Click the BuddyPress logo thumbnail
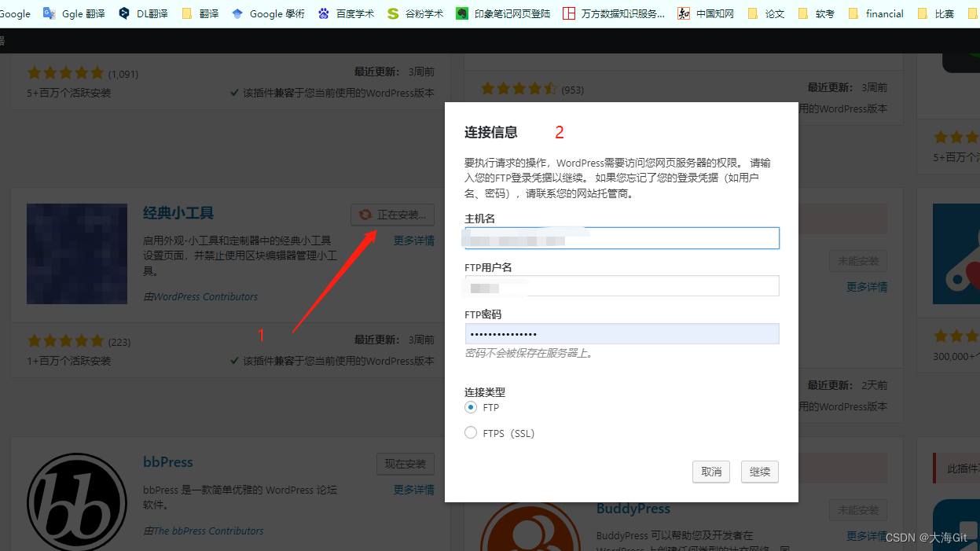The width and height of the screenshot is (980, 551). [530, 527]
